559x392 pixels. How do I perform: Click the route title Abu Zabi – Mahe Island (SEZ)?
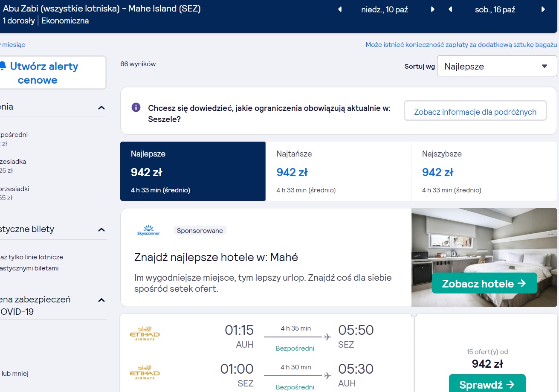point(102,9)
